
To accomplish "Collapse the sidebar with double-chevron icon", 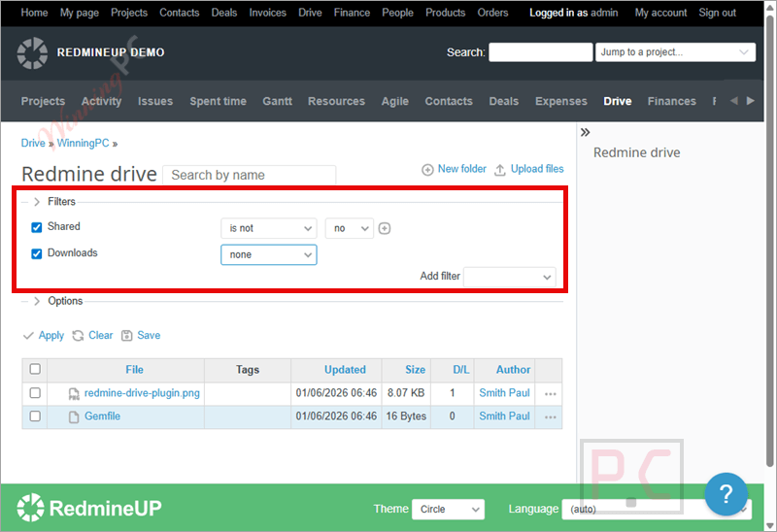I will coord(586,132).
